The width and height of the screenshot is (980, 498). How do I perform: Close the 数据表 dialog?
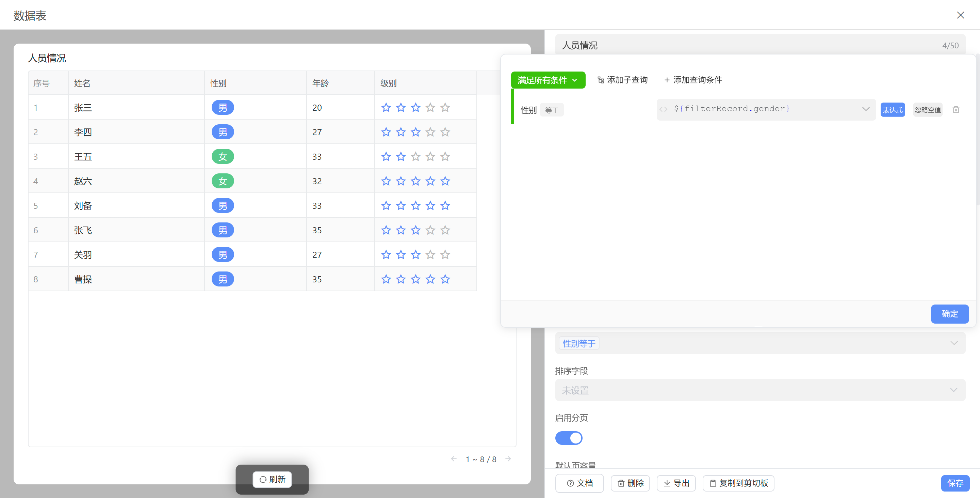[x=960, y=15]
